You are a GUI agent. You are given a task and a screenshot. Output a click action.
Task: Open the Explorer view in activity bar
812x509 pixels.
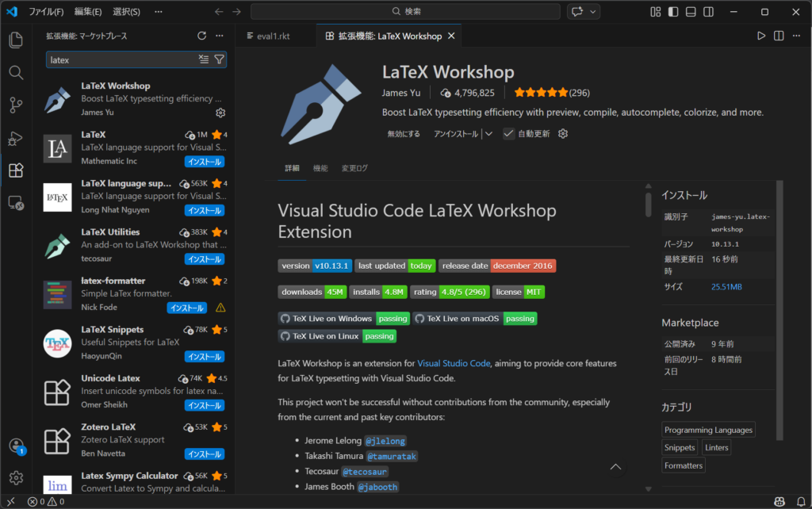16,40
